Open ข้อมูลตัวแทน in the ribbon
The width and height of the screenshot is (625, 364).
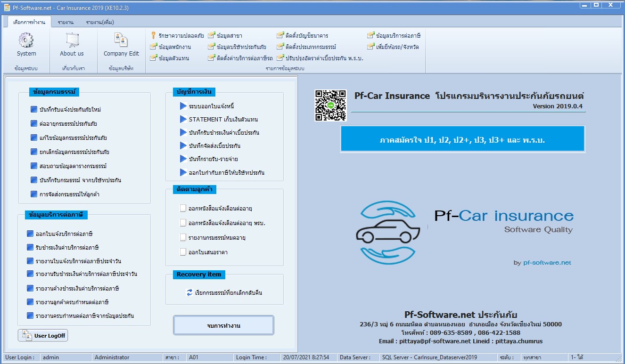pyautogui.click(x=169, y=58)
